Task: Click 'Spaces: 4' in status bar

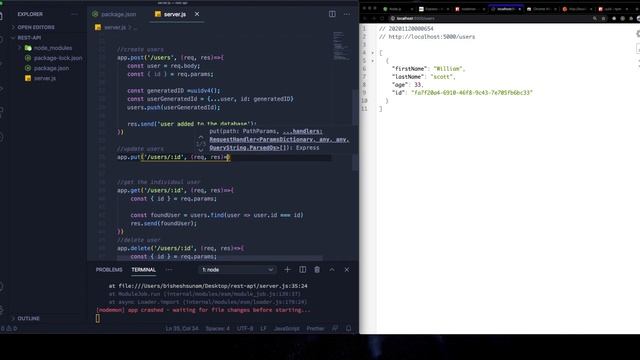Action: 218,329
